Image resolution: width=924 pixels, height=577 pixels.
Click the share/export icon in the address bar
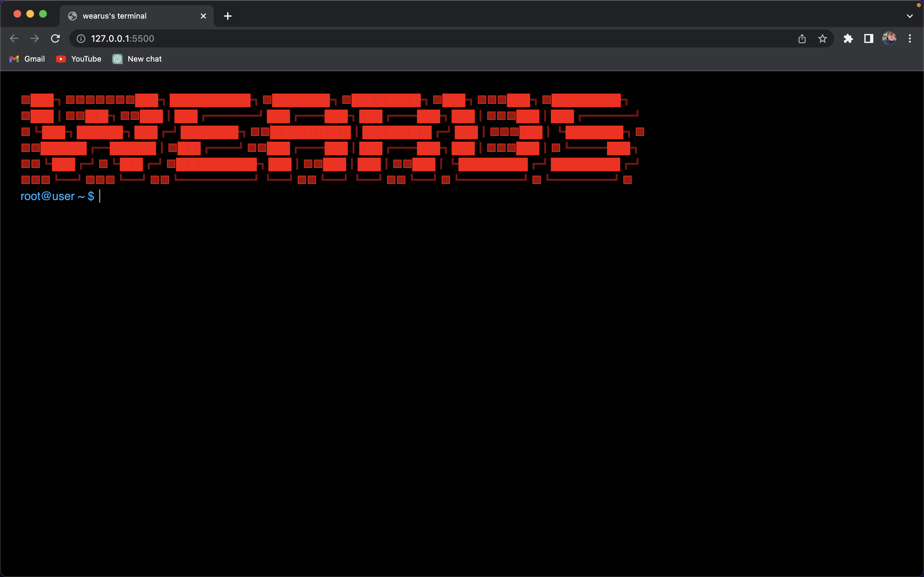pyautogui.click(x=802, y=38)
